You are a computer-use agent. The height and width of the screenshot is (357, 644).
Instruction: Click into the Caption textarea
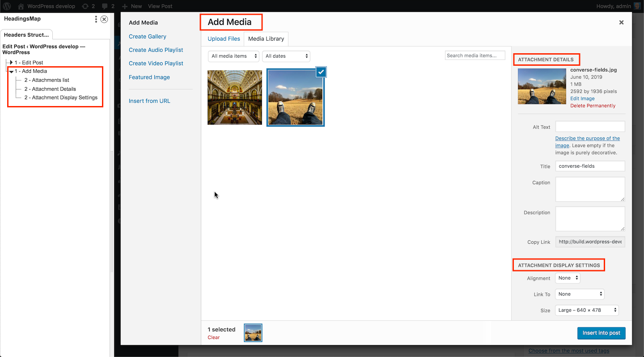[590, 189]
